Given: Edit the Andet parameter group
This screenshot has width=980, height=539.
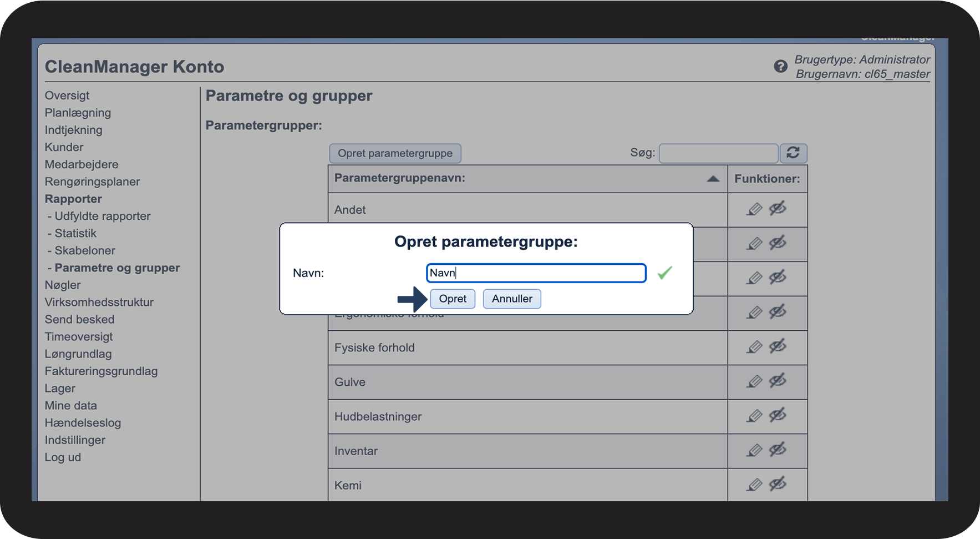Looking at the screenshot, I should click(754, 209).
